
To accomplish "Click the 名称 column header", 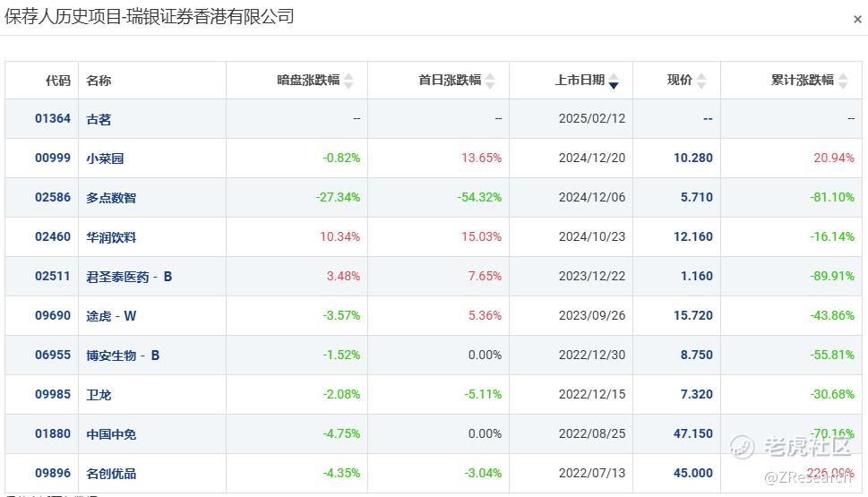I will [99, 81].
